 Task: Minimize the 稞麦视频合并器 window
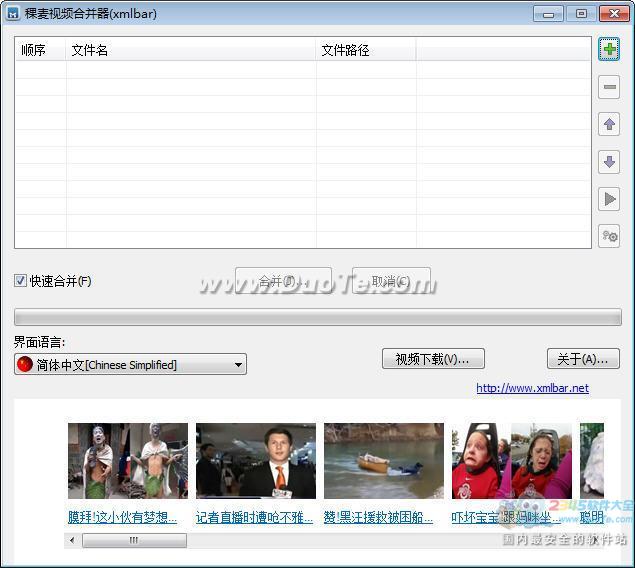click(548, 14)
